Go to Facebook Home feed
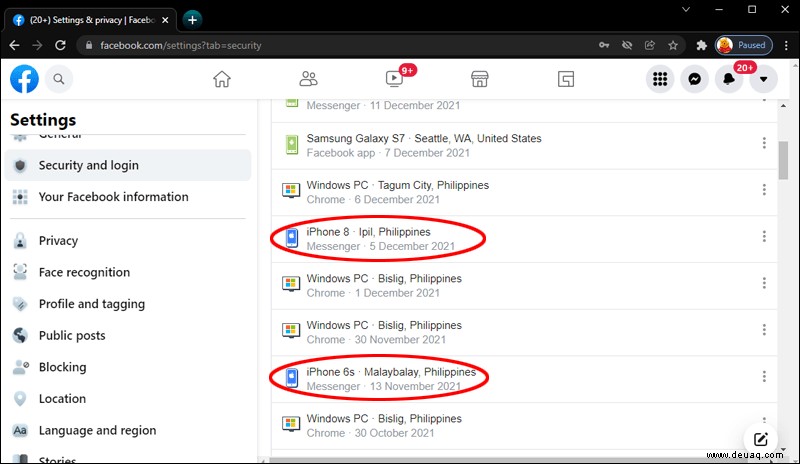 [222, 79]
